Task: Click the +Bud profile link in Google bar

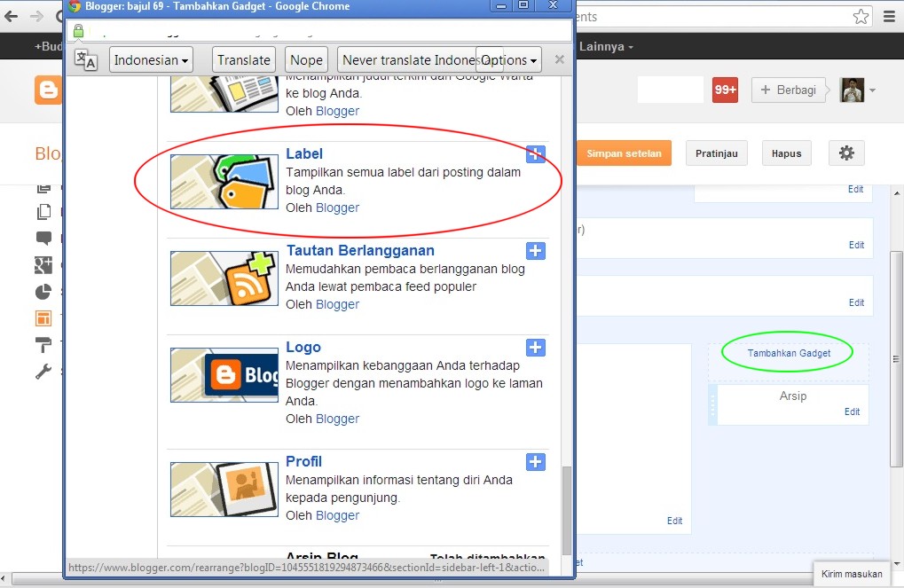Action: (49, 47)
